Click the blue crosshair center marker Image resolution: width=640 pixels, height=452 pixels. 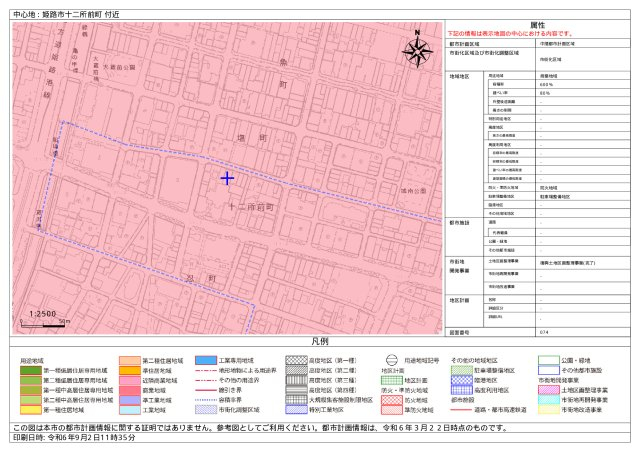pyautogui.click(x=227, y=178)
